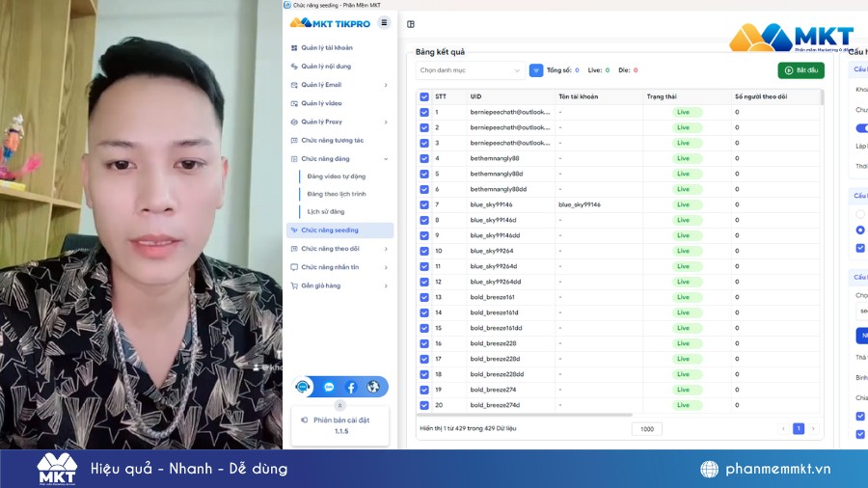Viewport: 868px width, 488px height.
Task: Uncheck the checkbox for row 10 blue_sky99264
Action: [x=424, y=251]
